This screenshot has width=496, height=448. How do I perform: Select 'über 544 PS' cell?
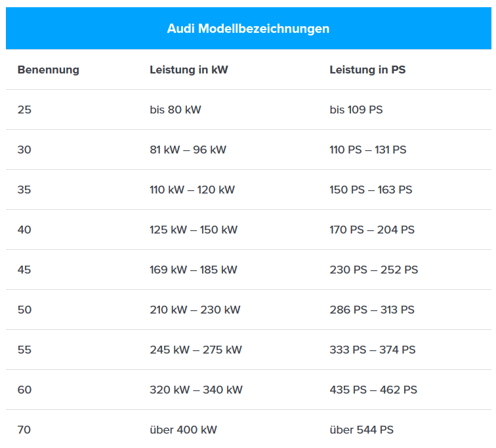tap(362, 430)
